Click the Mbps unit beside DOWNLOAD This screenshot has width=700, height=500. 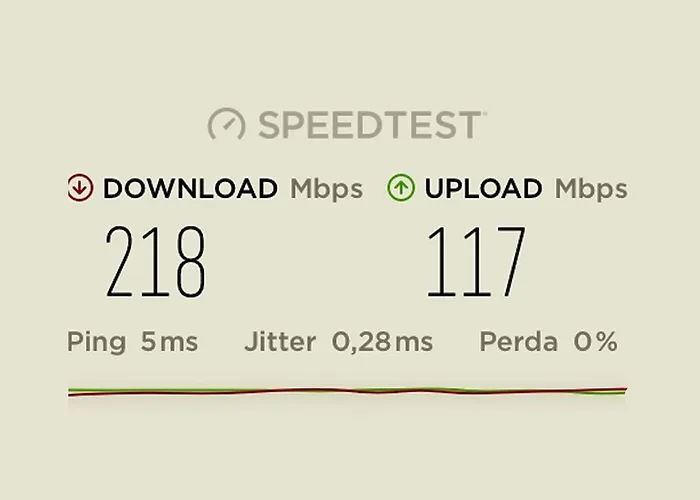coord(326,190)
